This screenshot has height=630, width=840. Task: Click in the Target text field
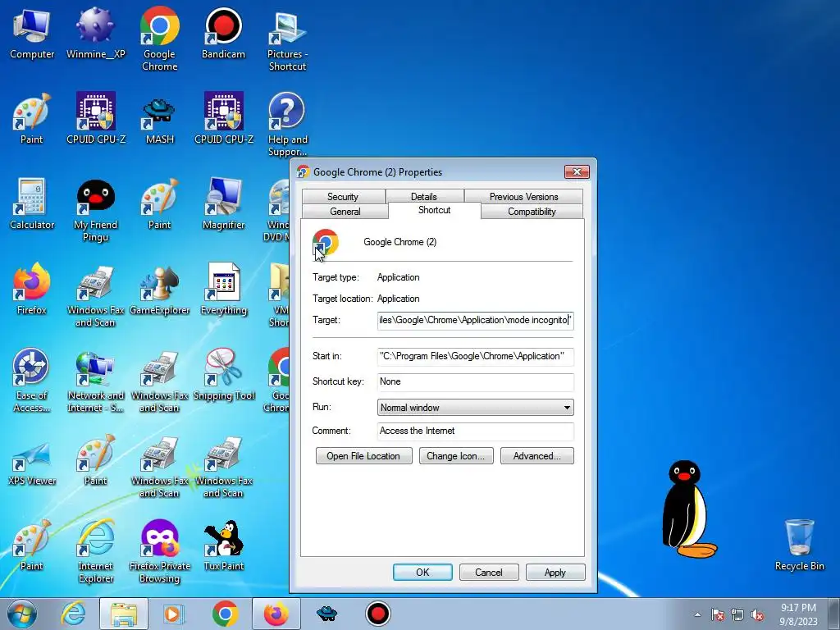(475, 321)
